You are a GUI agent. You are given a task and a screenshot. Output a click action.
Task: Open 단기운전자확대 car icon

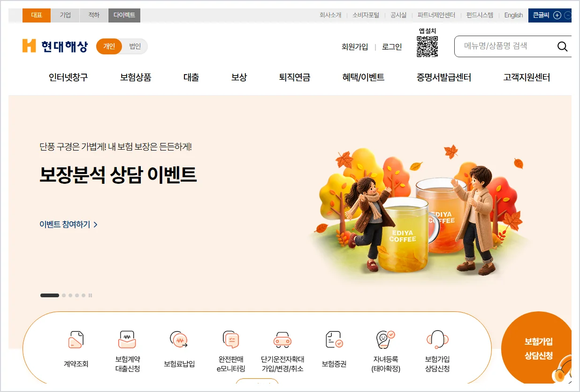tap(282, 339)
